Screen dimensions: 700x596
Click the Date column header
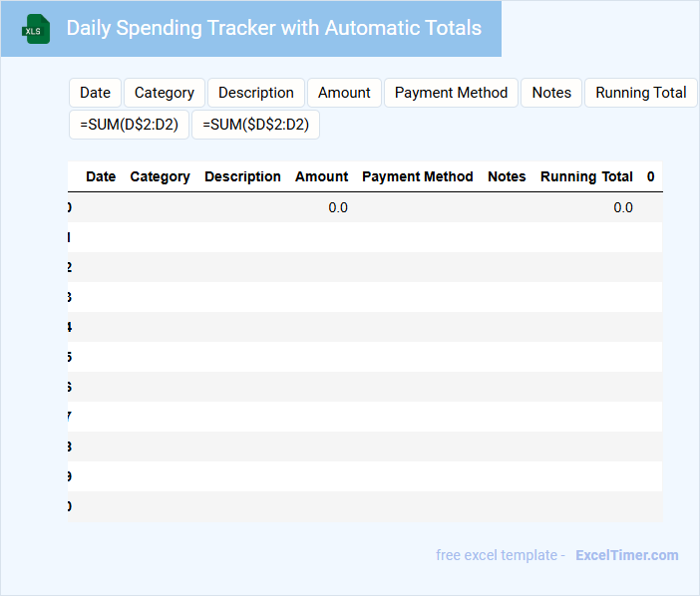101,176
